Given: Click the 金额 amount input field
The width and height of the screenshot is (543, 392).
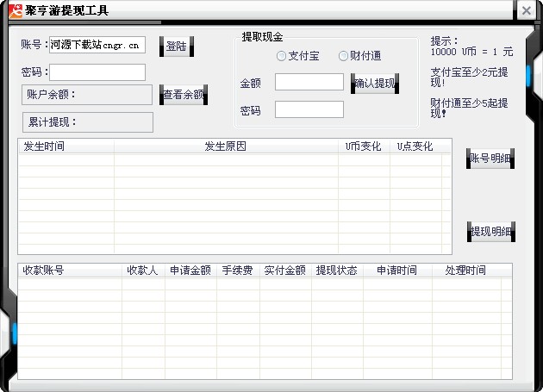Looking at the screenshot, I should point(309,83).
